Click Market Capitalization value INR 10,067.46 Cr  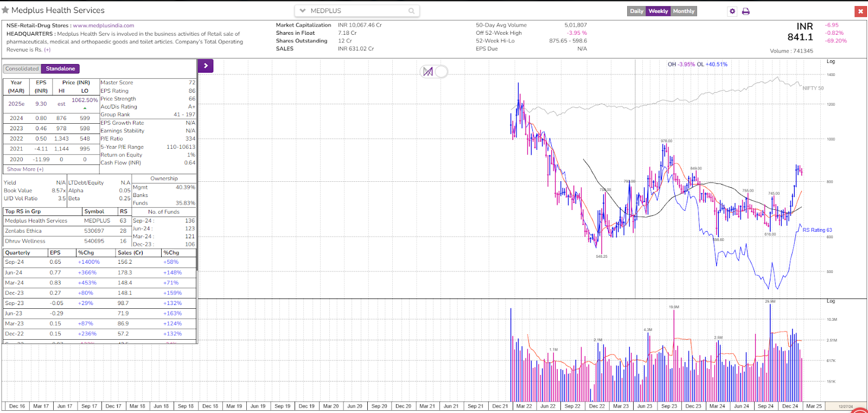(x=360, y=25)
